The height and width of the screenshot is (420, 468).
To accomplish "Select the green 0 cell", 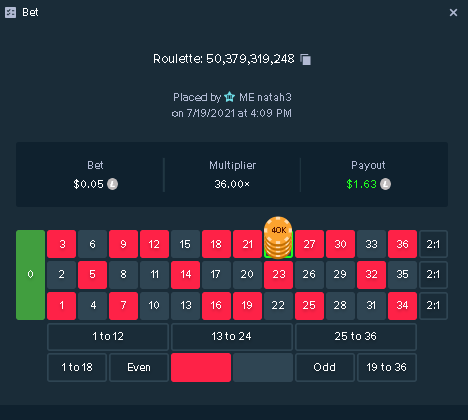I will tap(30, 275).
